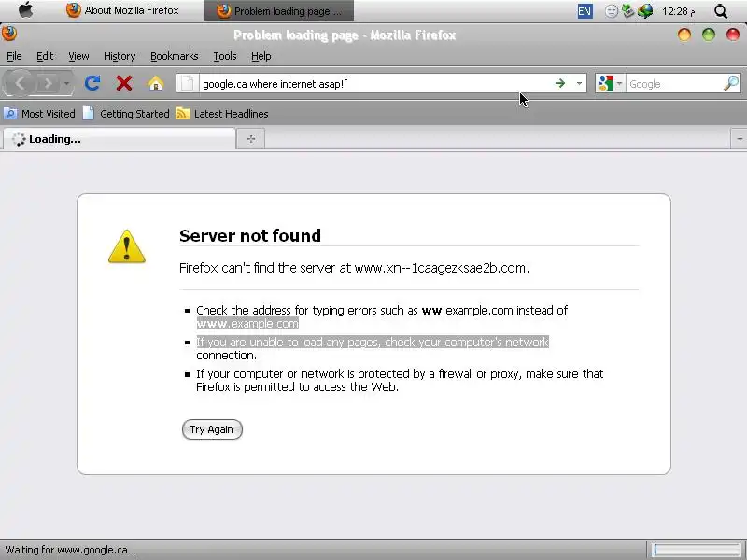Open the update notifier tray icon

[x=628, y=10]
